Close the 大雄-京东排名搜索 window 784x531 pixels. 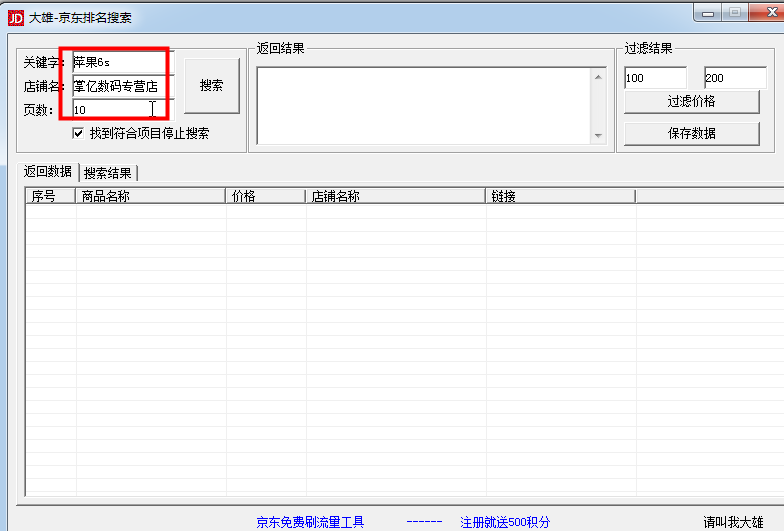(x=768, y=12)
